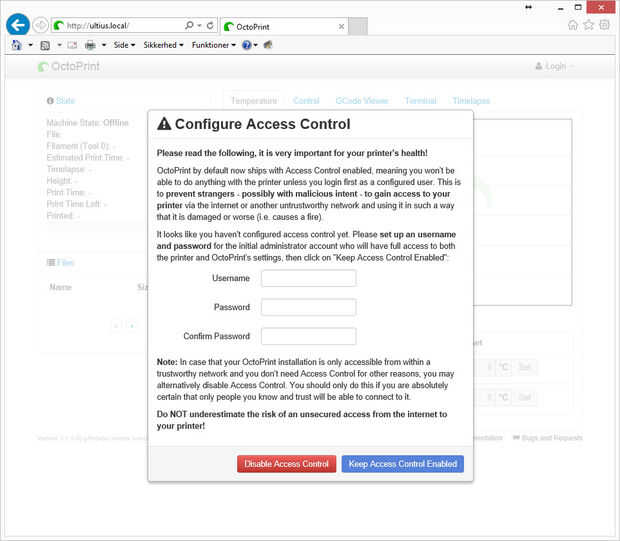Expand the feeds icon dropdown arrow
This screenshot has height=541, width=620.
click(59, 45)
